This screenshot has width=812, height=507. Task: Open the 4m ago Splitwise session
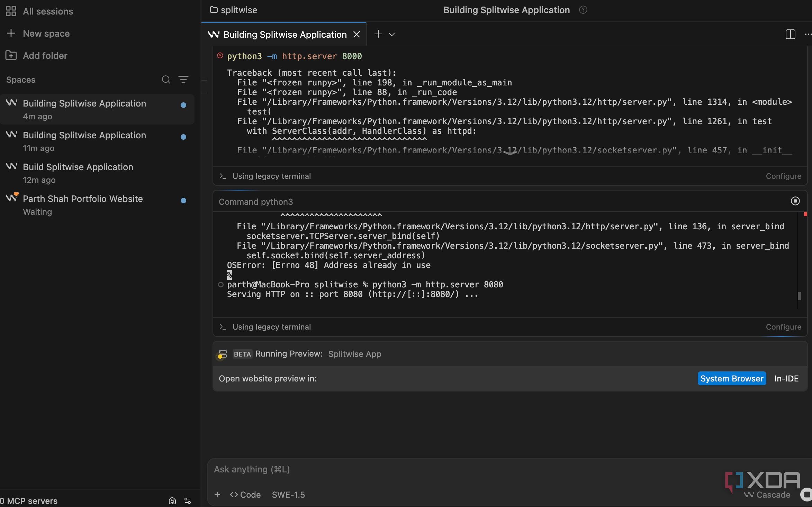click(x=97, y=109)
